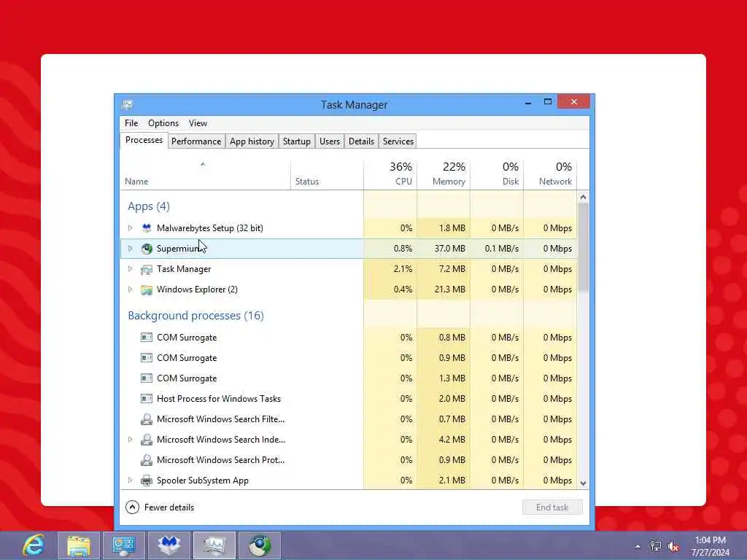Click Supermium disk value 0.1 MB/s
The width and height of the screenshot is (747, 560).
click(x=502, y=249)
